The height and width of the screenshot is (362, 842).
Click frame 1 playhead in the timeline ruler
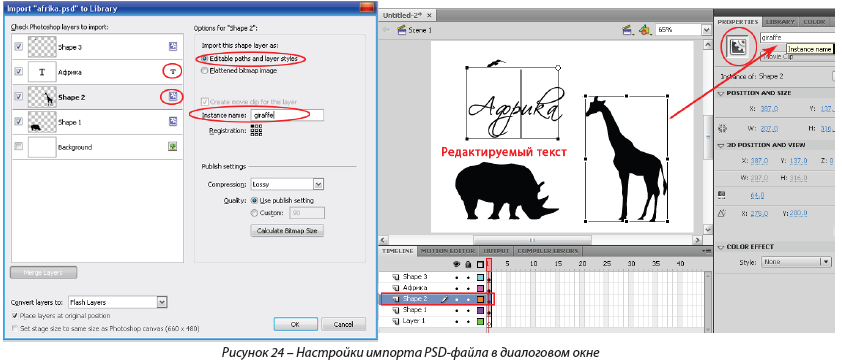tap(489, 264)
